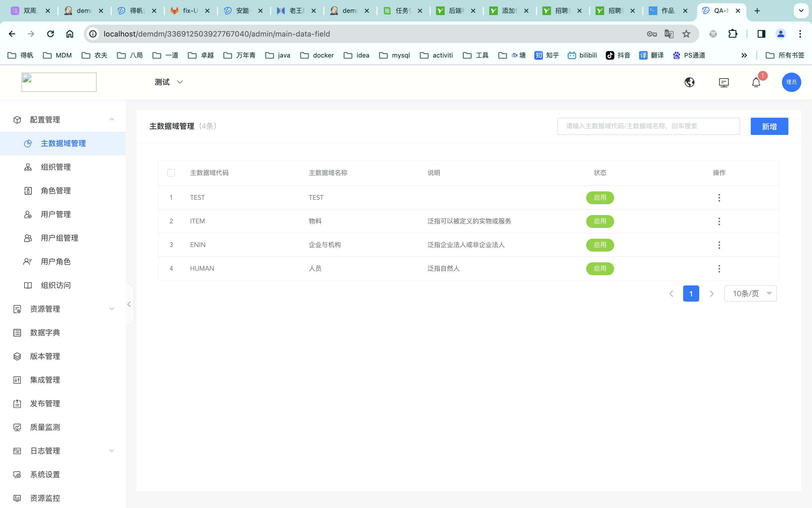812x508 pixels.
Task: Click the 物料 name cell
Action: pos(315,221)
